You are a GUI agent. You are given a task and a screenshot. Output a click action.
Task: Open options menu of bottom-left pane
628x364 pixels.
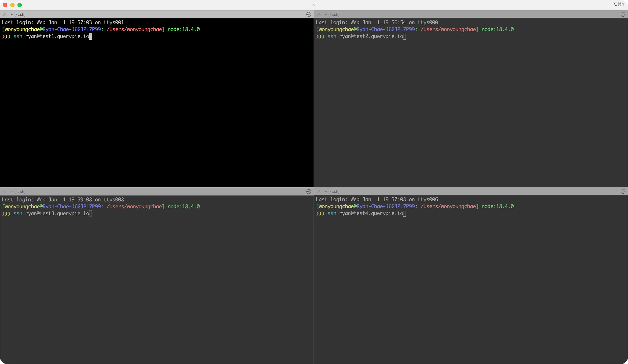coord(309,191)
